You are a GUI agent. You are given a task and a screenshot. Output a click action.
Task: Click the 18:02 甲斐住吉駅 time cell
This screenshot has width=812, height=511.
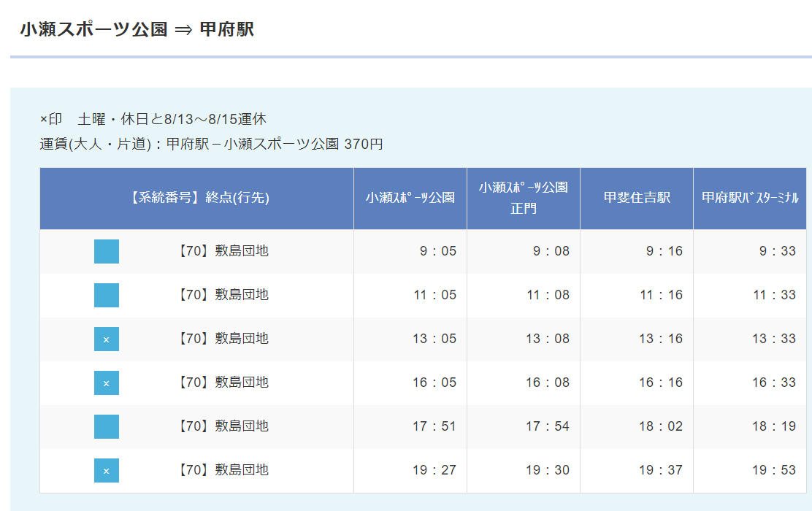point(661,426)
